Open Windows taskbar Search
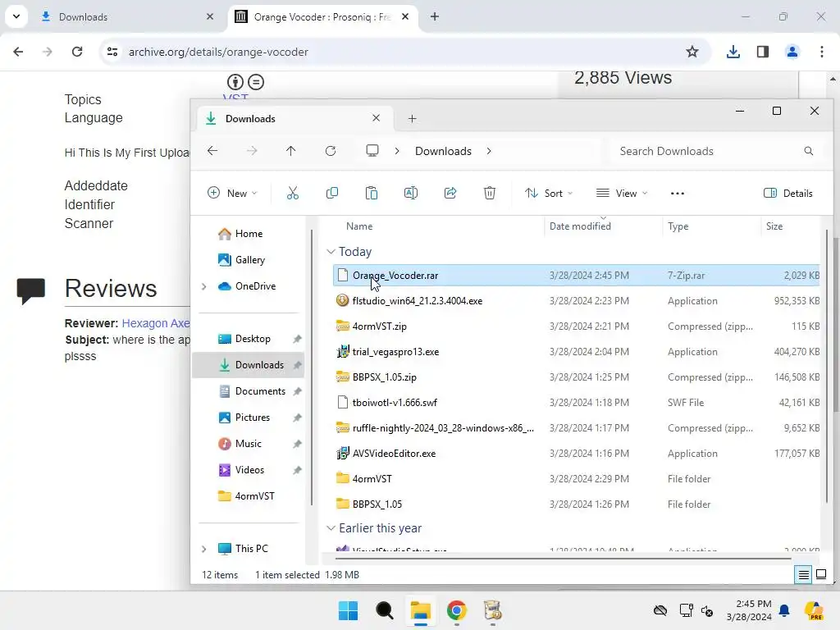 click(x=385, y=610)
